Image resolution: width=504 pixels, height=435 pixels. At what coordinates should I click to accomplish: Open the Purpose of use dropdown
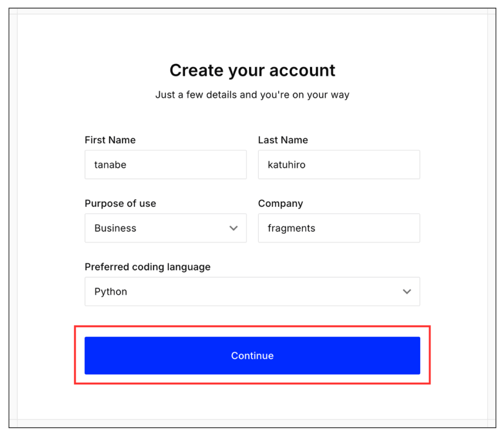pyautogui.click(x=165, y=228)
